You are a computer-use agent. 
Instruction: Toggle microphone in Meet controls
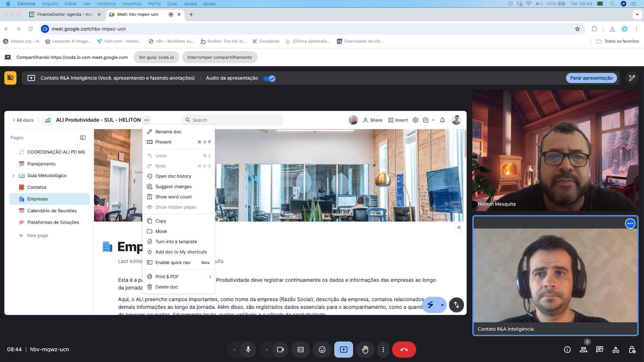(x=248, y=350)
